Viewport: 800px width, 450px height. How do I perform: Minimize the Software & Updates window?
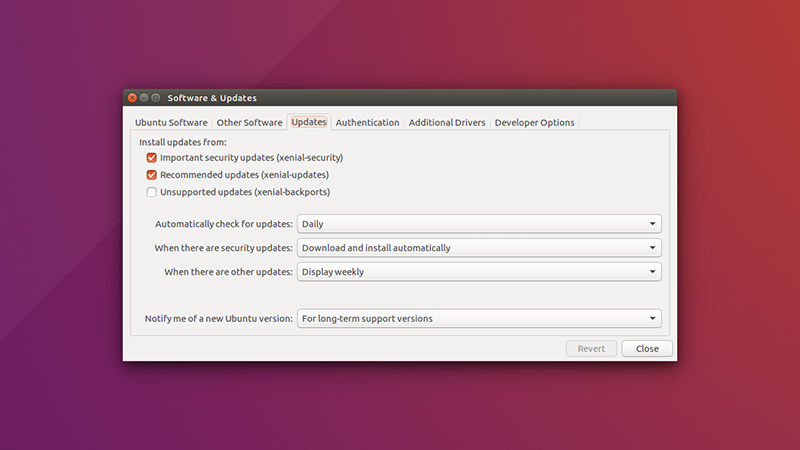144,98
